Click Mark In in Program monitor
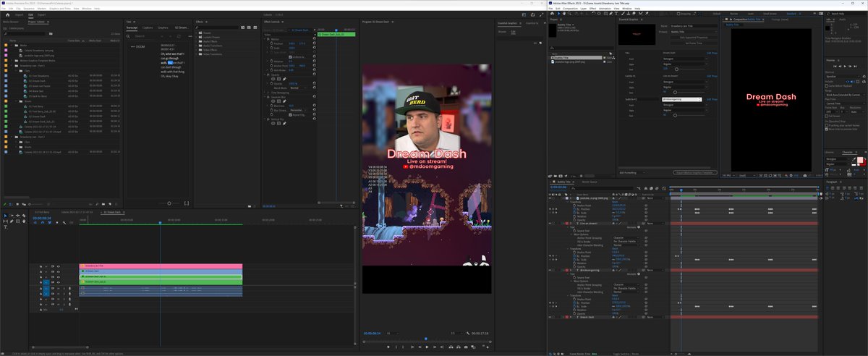Screen dimensions: 868x356 click(396, 347)
